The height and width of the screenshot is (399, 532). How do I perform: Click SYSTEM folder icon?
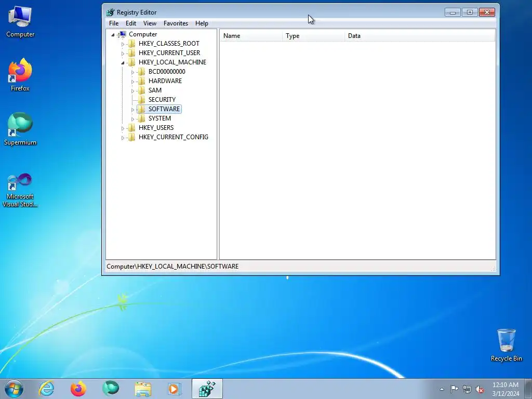141,118
